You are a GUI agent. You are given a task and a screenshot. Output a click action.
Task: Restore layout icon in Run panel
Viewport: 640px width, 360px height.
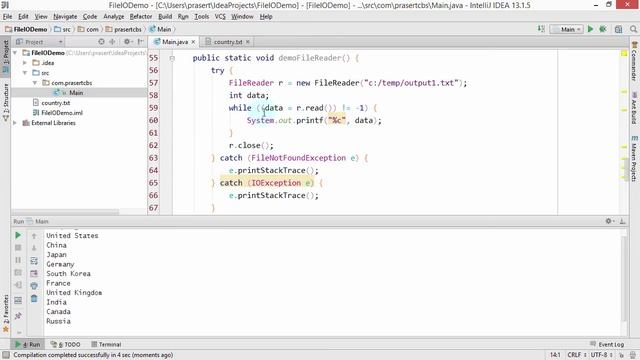click(x=18, y=300)
